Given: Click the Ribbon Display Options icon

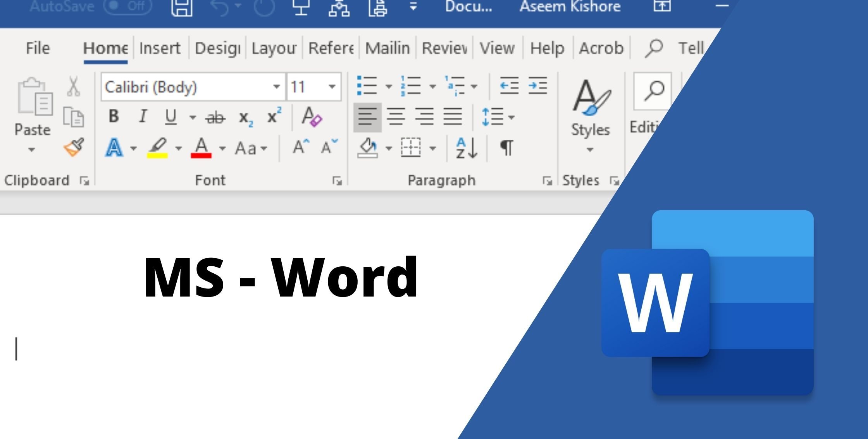Looking at the screenshot, I should (662, 5).
